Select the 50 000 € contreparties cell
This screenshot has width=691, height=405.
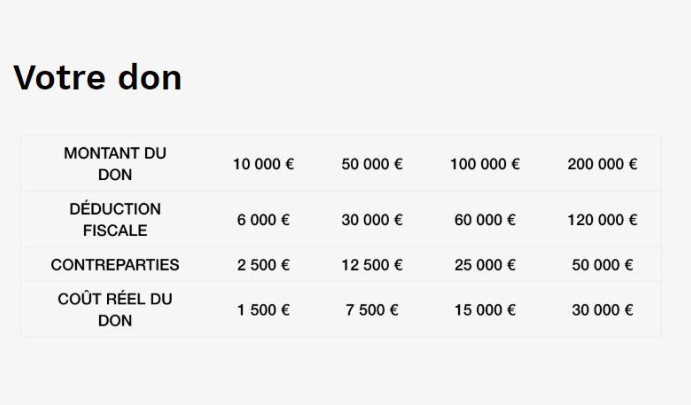(602, 265)
